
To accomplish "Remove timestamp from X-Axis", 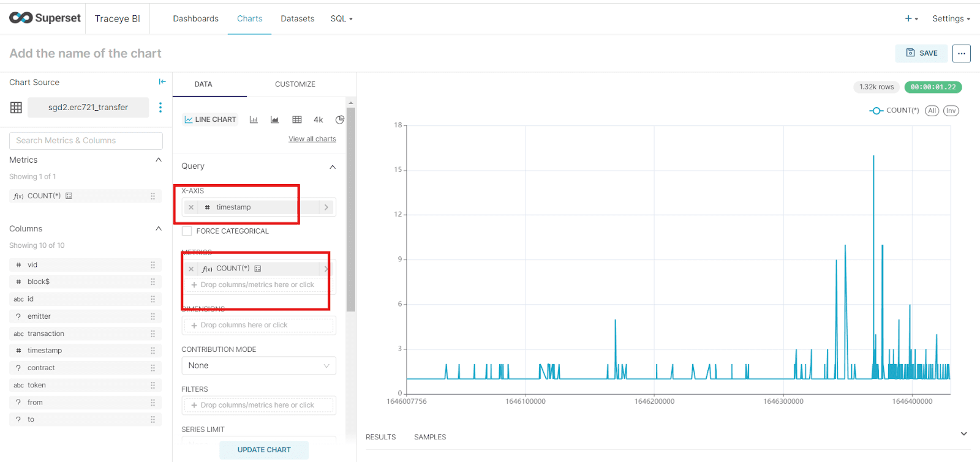I will pyautogui.click(x=191, y=207).
